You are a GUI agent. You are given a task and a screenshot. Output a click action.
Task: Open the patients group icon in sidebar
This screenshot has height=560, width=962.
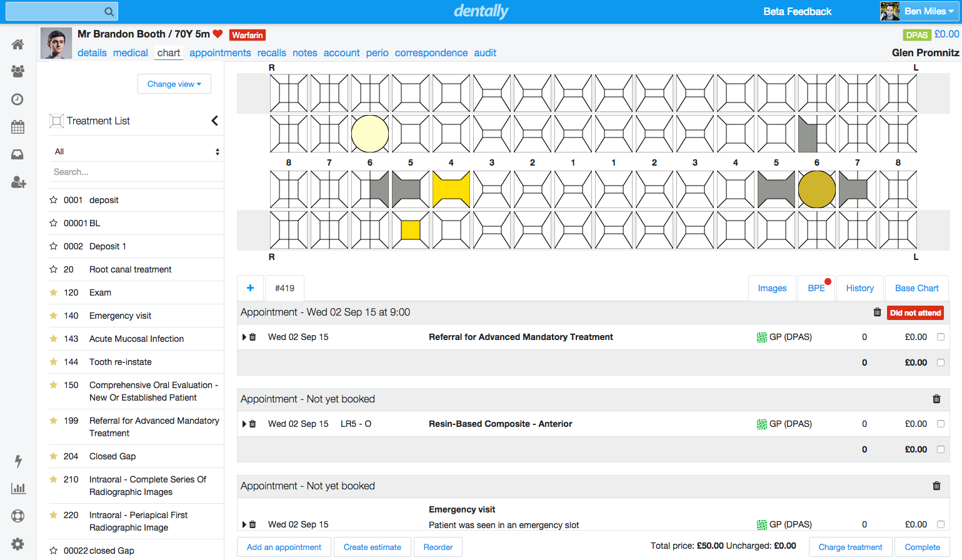pos(18,71)
